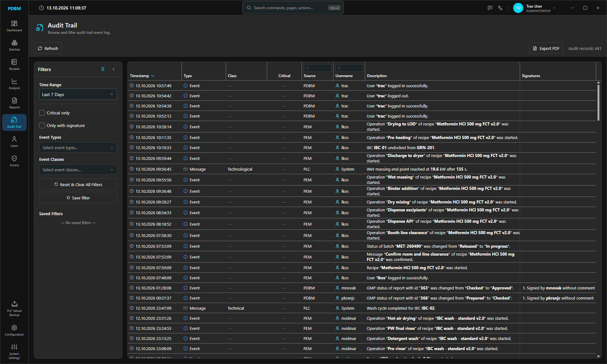Go to Batches in the sidebar
The width and height of the screenshot is (607, 364).
pos(14,45)
